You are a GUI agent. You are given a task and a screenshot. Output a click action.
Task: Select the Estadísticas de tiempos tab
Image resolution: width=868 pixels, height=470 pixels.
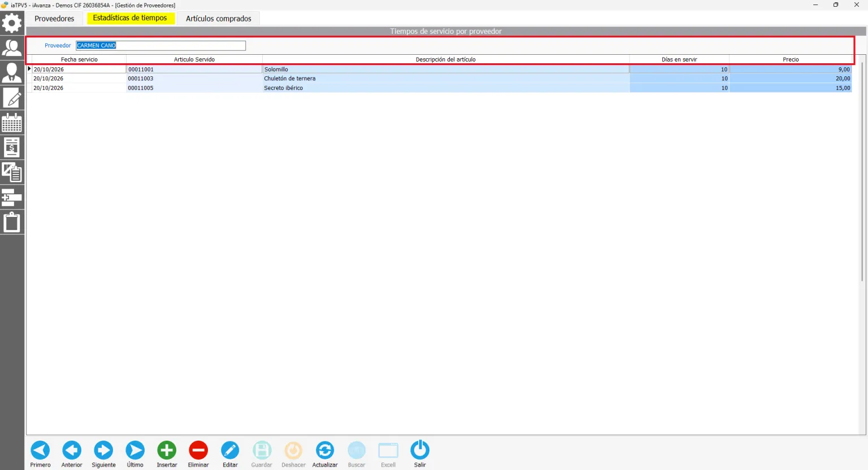[130, 18]
